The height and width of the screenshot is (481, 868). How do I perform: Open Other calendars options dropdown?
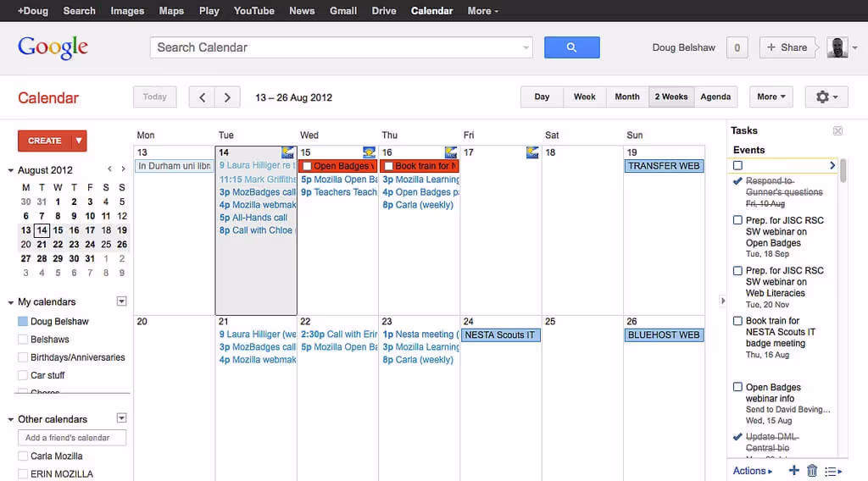click(122, 418)
